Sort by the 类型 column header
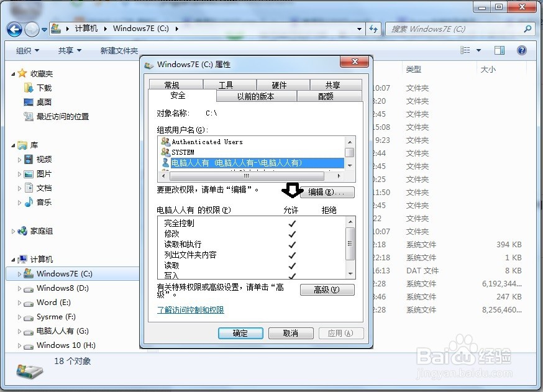543x392 pixels. click(414, 69)
